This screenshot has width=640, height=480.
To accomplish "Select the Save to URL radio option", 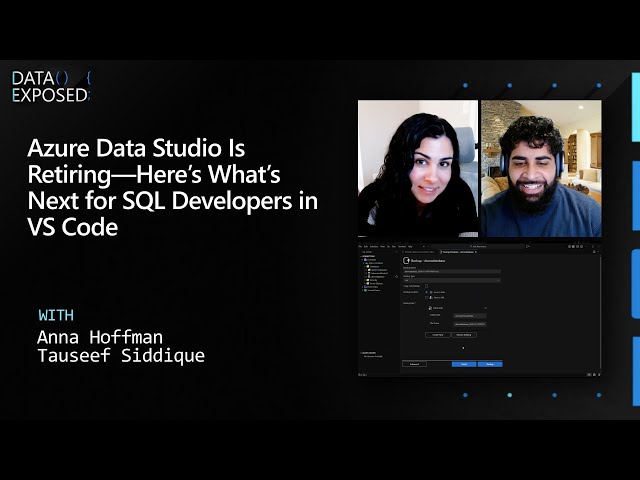I will click(x=427, y=298).
